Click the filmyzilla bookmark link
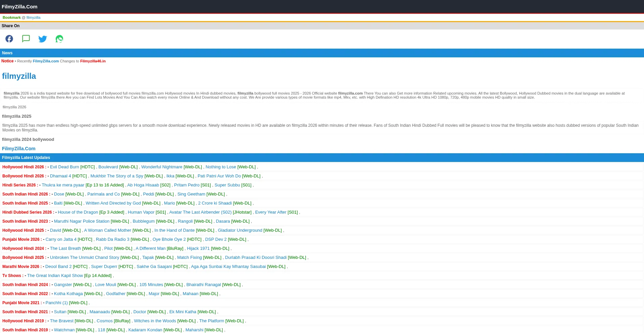The image size is (644, 333). (33, 17)
